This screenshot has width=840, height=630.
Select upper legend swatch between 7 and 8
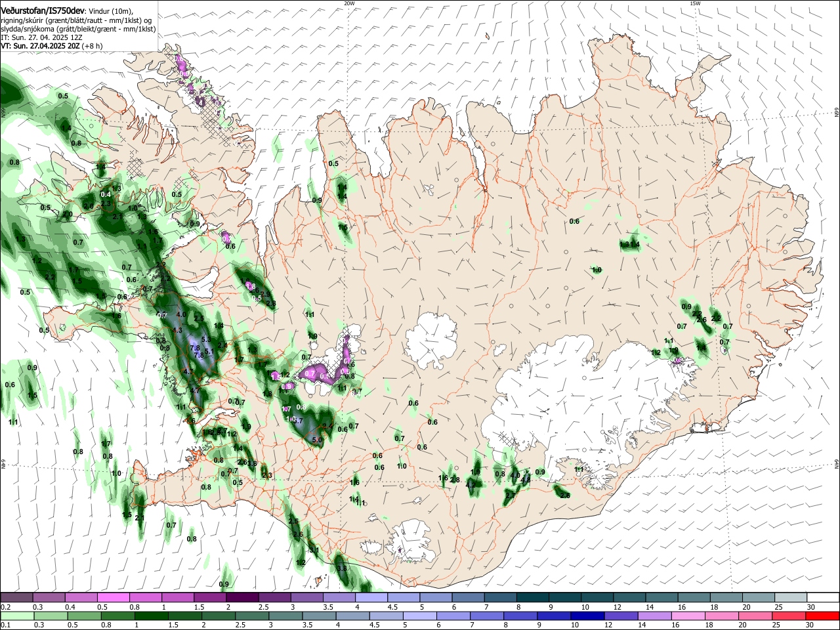[x=500, y=597]
